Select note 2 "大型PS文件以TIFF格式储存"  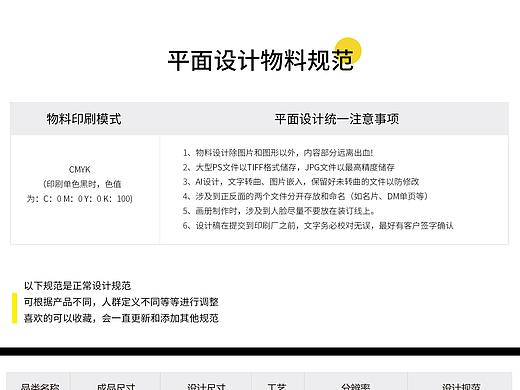[289, 167]
